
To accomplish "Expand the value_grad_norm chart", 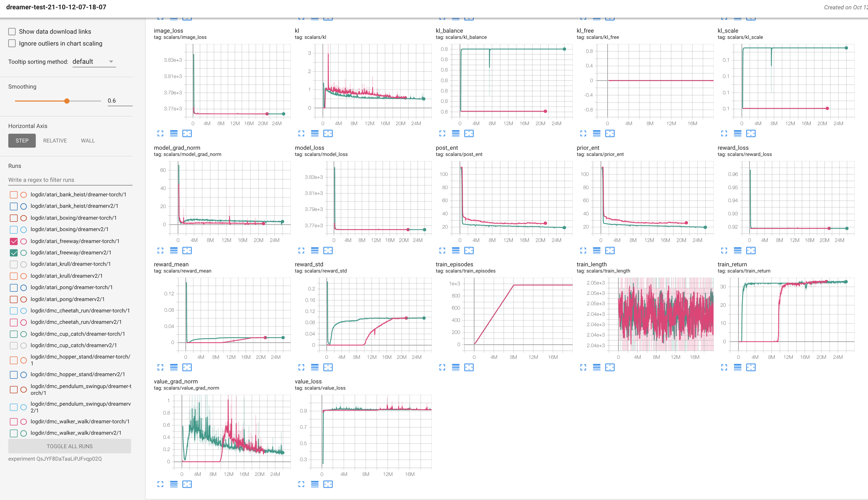I will [160, 484].
